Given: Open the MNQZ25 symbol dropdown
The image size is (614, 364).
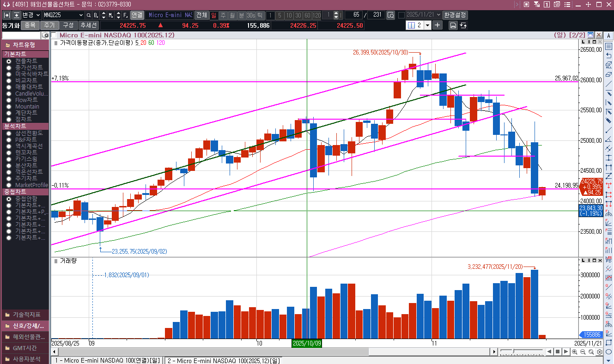Looking at the screenshot, I should [82, 15].
